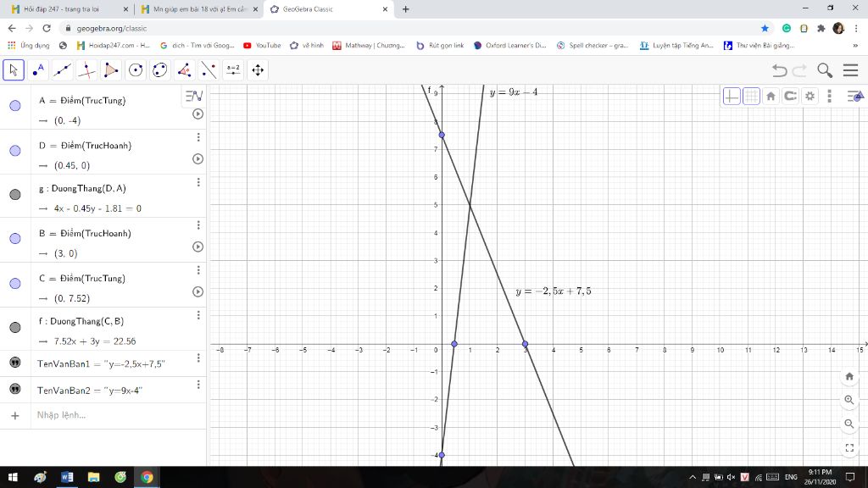
Task: Toggle visibility of line f
Action: (15, 328)
